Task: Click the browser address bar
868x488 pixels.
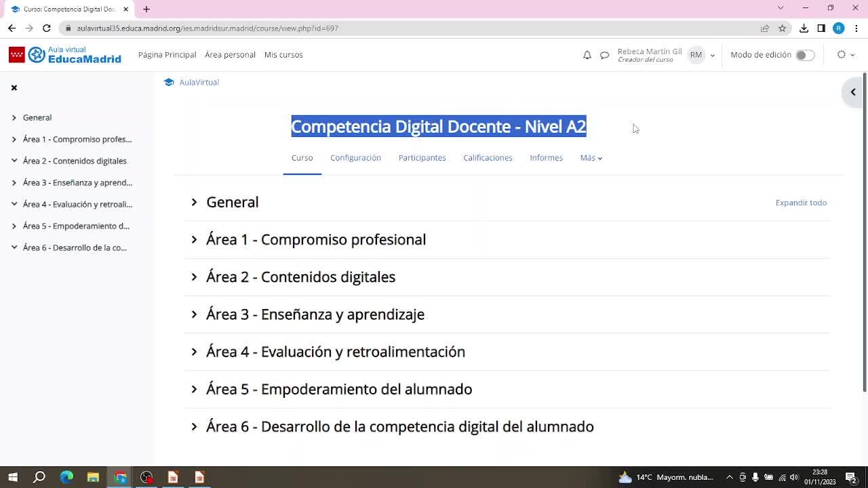Action: coord(407,28)
